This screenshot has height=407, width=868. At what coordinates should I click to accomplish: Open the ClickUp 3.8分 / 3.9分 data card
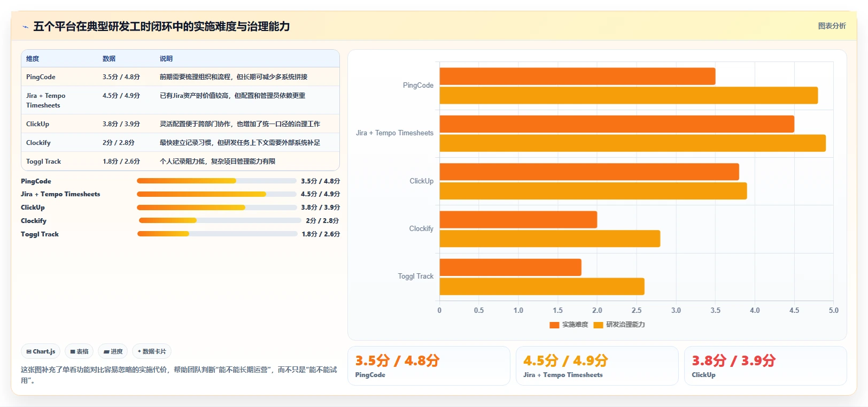pos(765,366)
